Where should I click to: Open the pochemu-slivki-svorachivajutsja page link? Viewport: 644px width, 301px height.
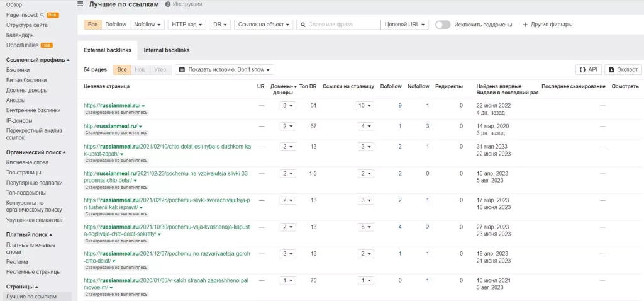167,203
